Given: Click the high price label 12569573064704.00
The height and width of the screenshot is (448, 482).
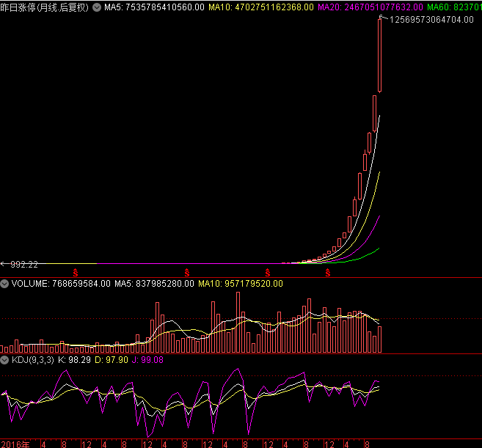Looking at the screenshot, I should [x=431, y=20].
